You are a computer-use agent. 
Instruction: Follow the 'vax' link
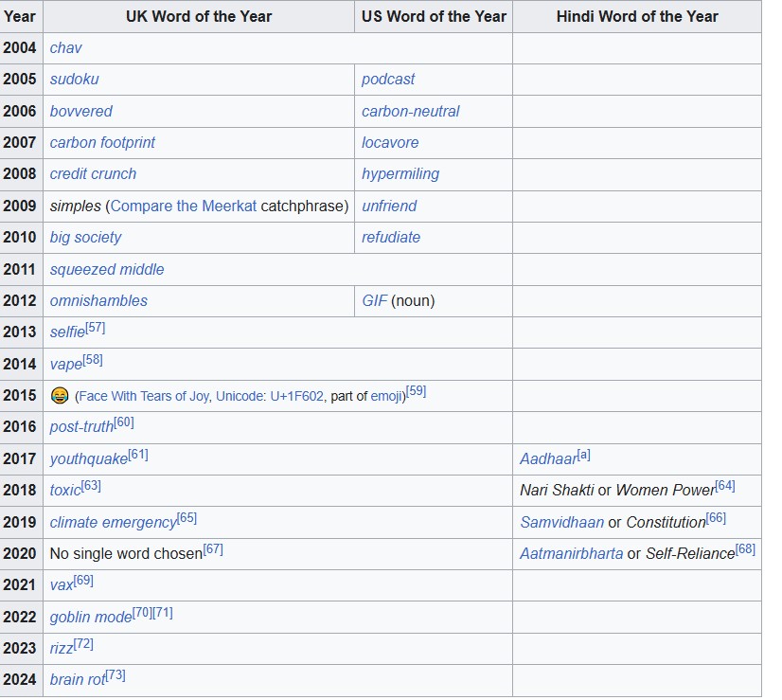click(62, 585)
